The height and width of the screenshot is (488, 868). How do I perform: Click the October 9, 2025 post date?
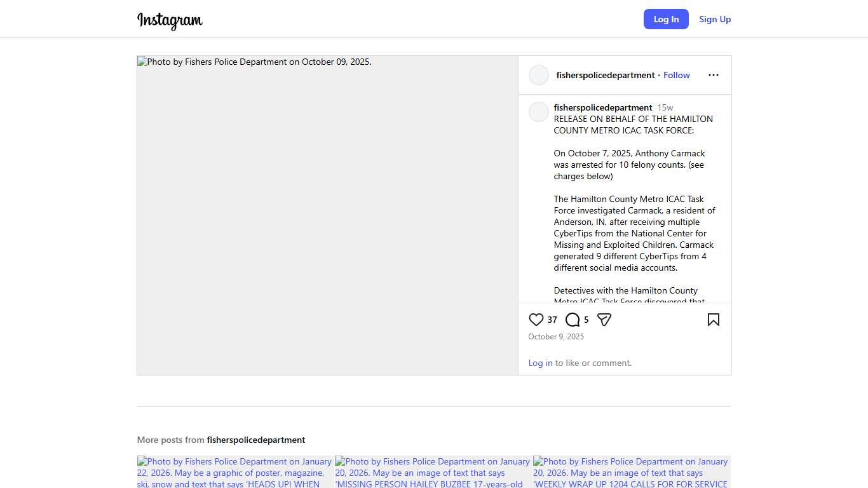[556, 337]
